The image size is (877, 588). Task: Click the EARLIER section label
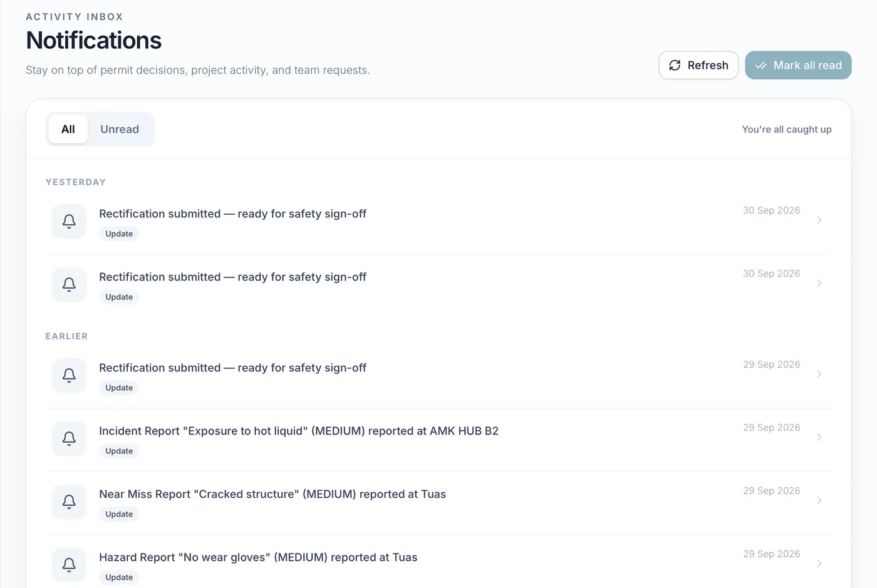coord(66,336)
